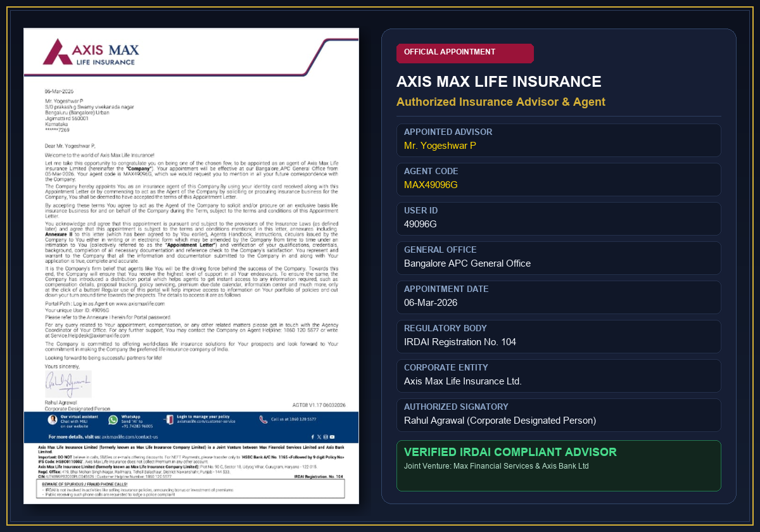Click 'Authorized Insurance Advisor & Agent' subtitle

pyautogui.click(x=501, y=102)
